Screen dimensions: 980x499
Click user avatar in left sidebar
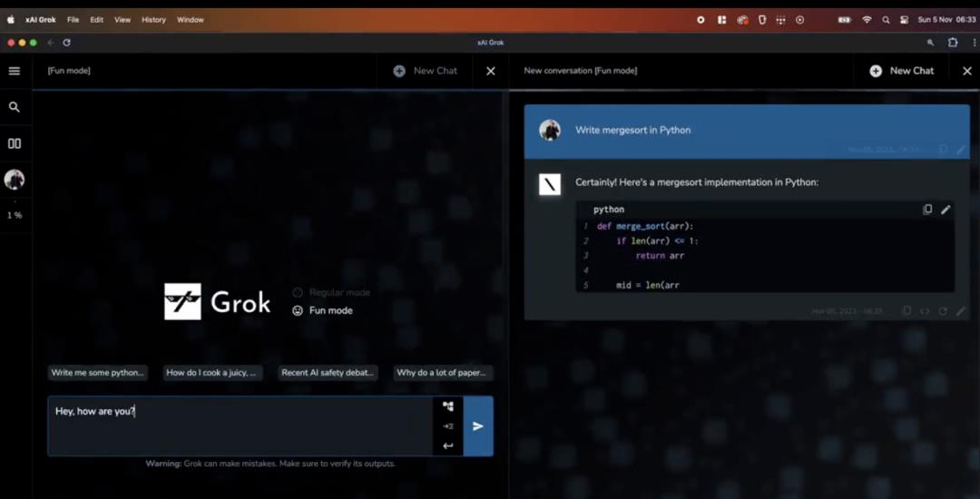tap(14, 180)
